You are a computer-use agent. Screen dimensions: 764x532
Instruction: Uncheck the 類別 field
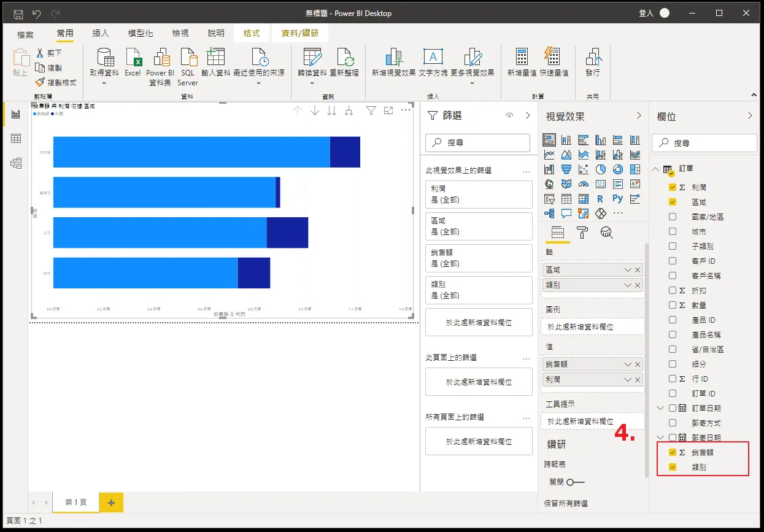coord(673,467)
